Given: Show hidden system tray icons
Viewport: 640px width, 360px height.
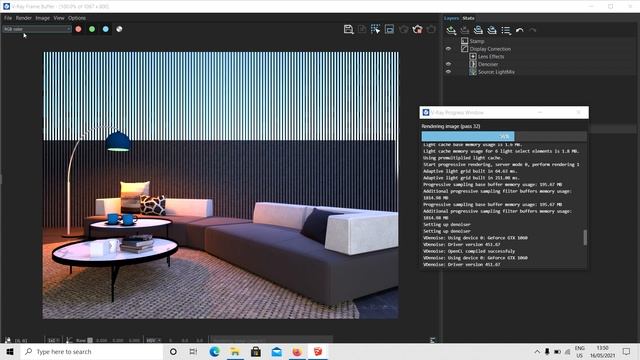Looking at the screenshot, I should (537, 352).
